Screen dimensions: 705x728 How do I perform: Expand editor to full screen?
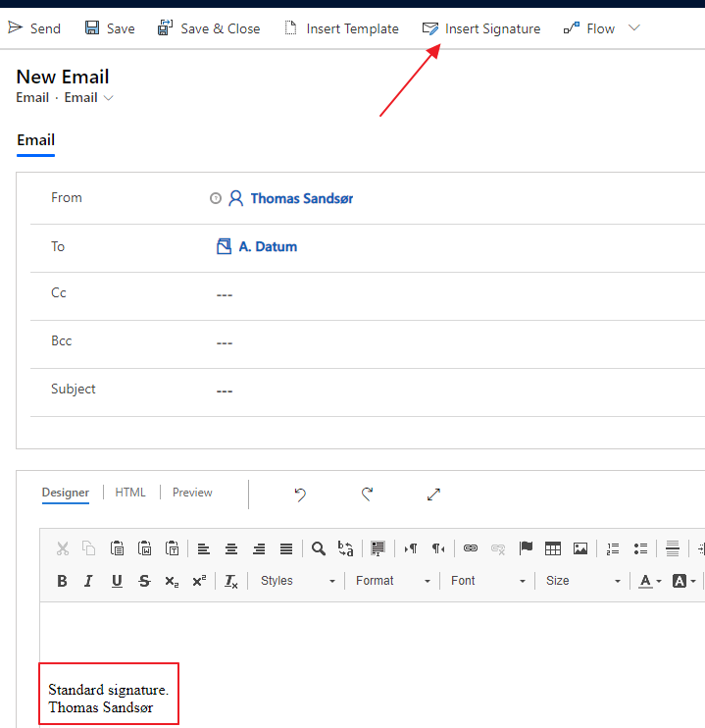click(433, 494)
